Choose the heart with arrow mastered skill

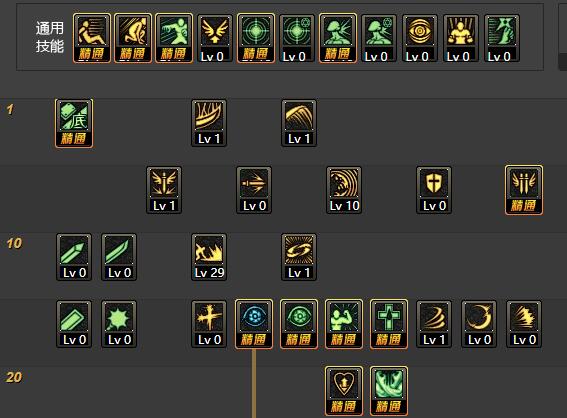[x=344, y=391]
